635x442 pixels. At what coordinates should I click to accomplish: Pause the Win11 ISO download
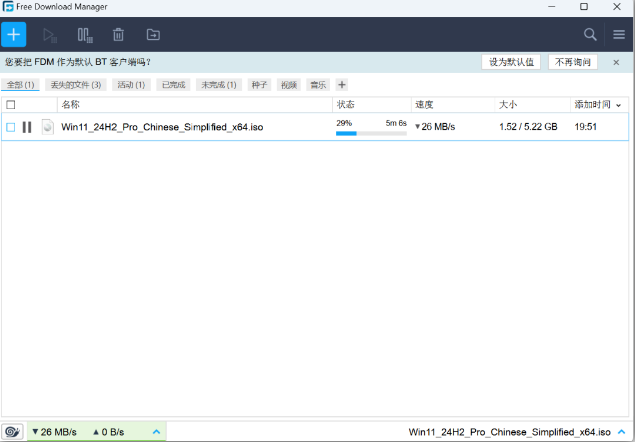click(x=27, y=127)
